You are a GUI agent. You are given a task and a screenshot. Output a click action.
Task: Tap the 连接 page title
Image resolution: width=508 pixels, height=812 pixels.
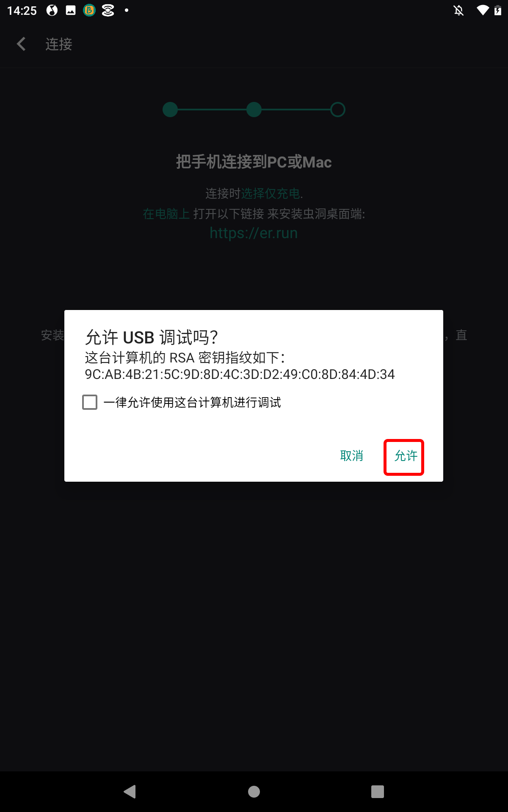pyautogui.click(x=59, y=44)
